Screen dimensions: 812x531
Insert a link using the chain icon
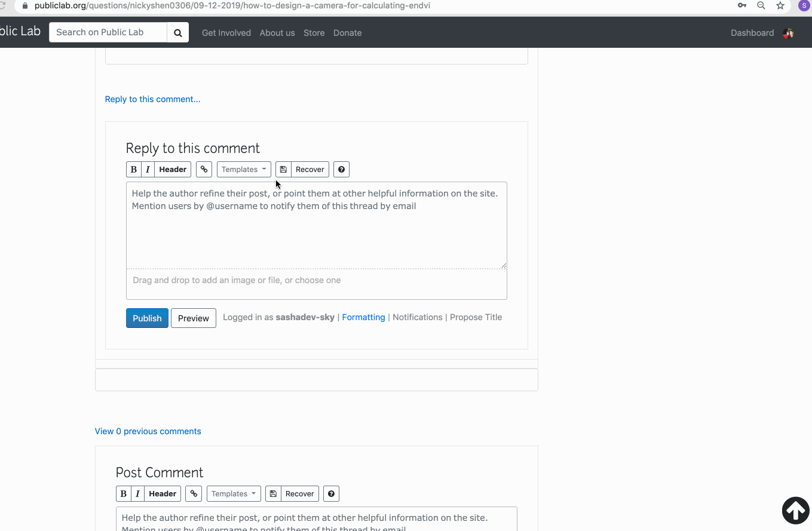pos(204,169)
